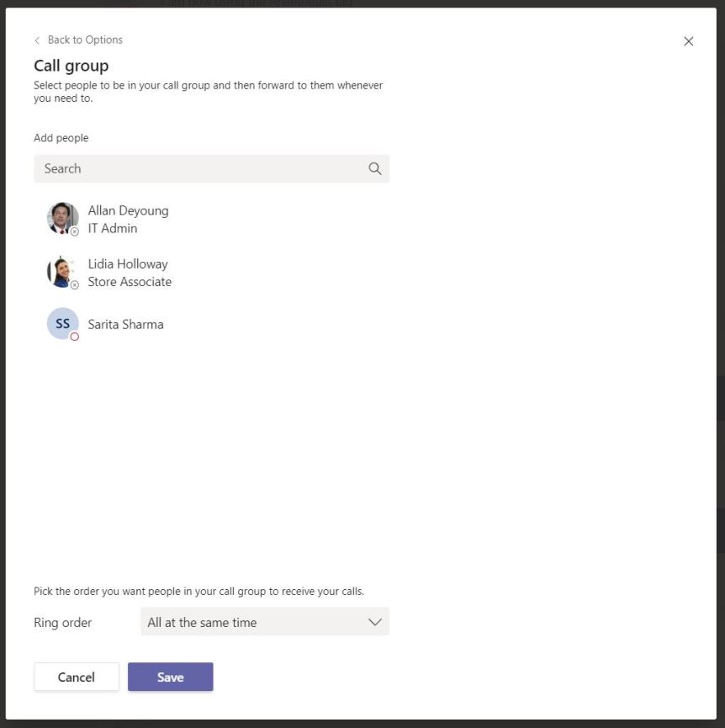Cancel the call group changes
This screenshot has width=725, height=728.
tap(77, 677)
